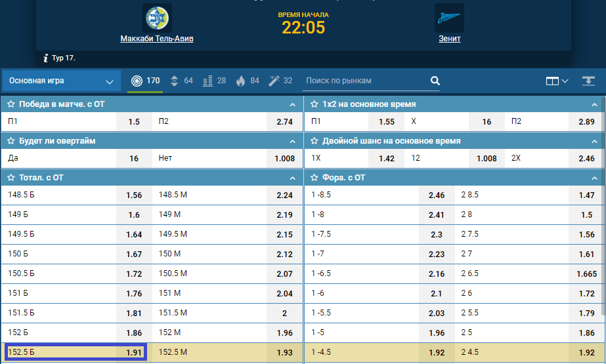Click the 151 М total label
The image size is (606, 364).
point(169,293)
